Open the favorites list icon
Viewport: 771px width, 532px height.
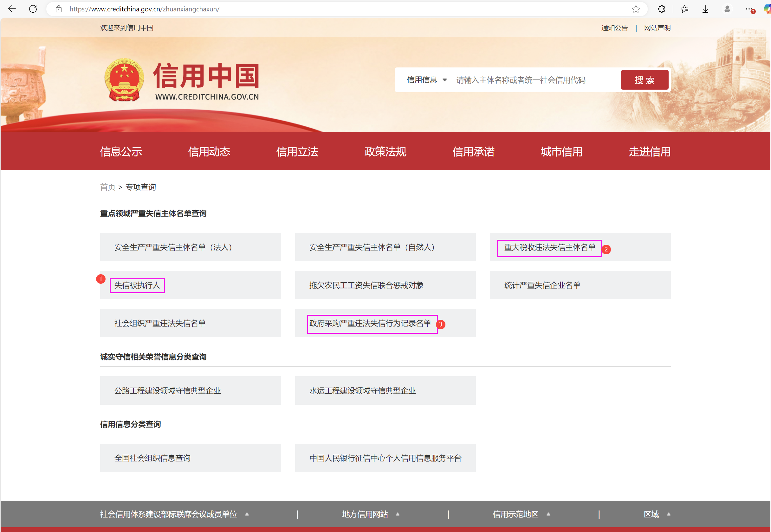(684, 9)
